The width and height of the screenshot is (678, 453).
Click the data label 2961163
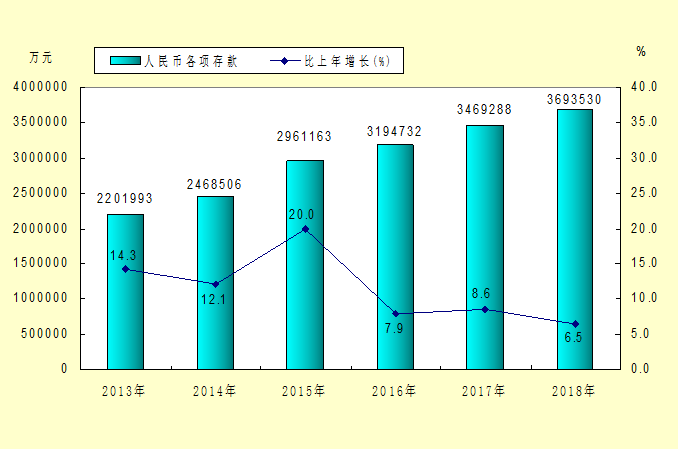tap(304, 137)
